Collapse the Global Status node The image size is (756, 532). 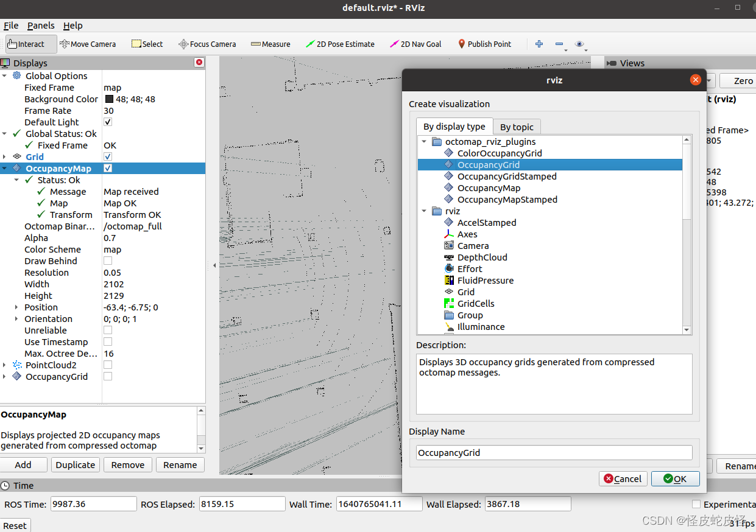click(5, 134)
